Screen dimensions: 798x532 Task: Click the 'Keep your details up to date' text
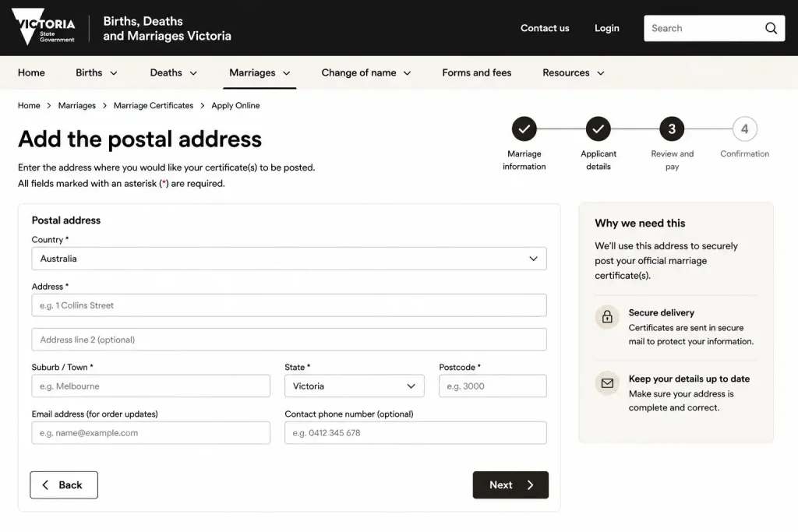click(x=689, y=379)
